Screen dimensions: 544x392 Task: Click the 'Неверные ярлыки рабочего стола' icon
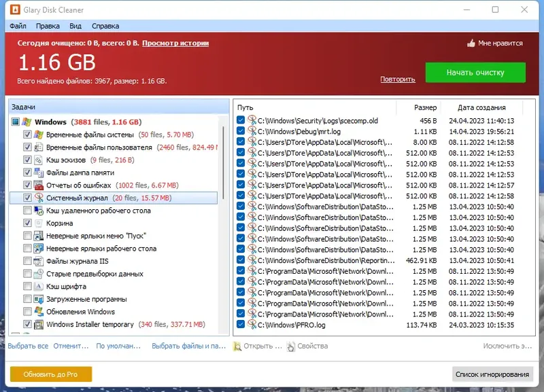click(x=39, y=249)
